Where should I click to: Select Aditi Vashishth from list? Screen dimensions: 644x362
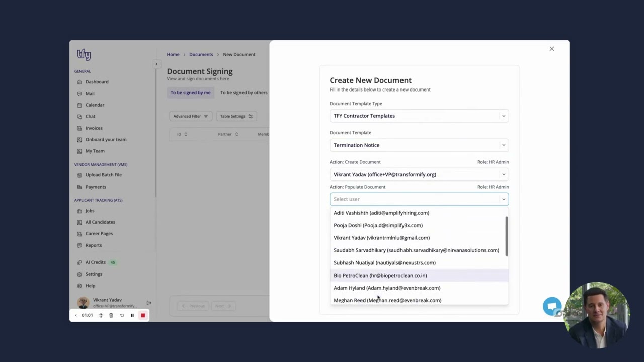click(419, 213)
